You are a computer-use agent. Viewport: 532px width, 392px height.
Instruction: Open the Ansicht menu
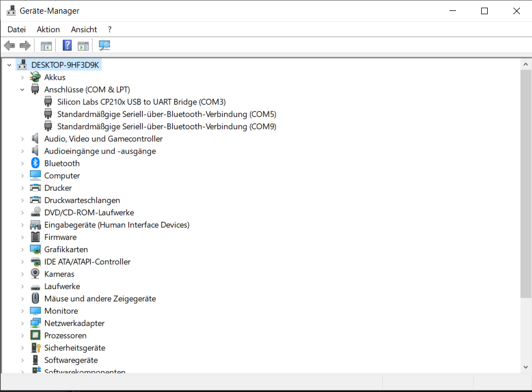point(84,30)
